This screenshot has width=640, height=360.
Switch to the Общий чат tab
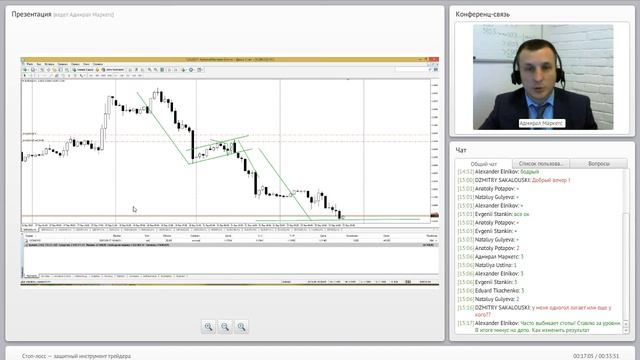click(484, 164)
